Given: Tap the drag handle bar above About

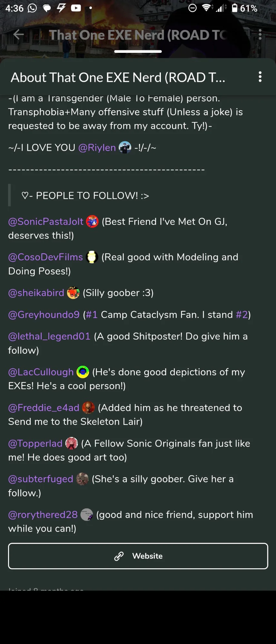Looking at the screenshot, I should tap(138, 52).
